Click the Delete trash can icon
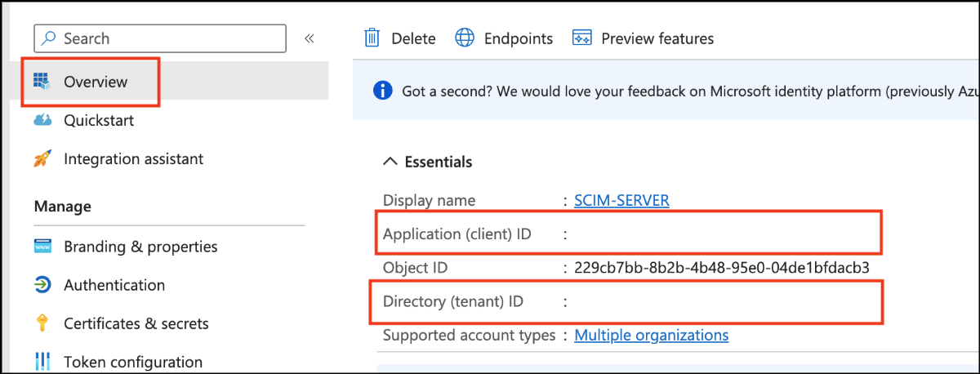Screen dimensions: 980x374 [x=372, y=38]
